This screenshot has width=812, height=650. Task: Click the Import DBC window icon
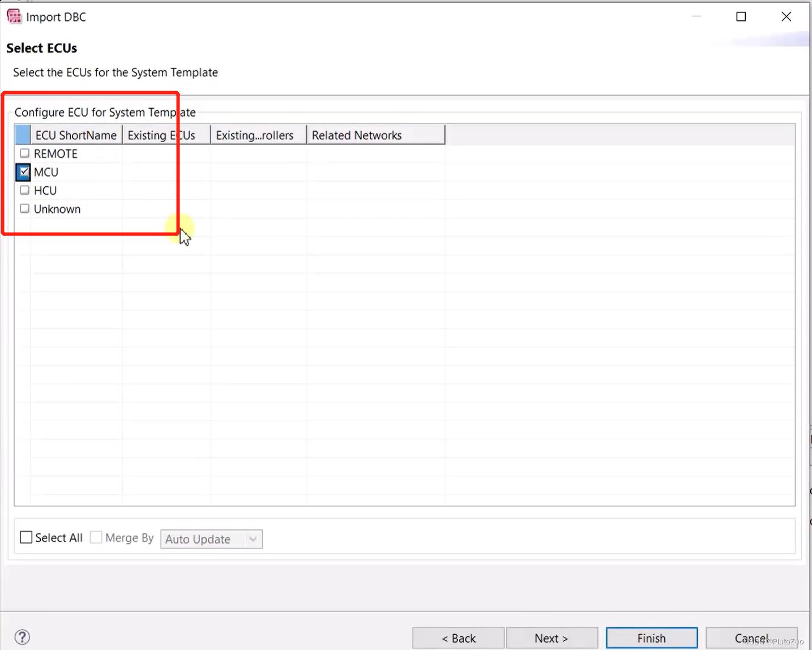pyautogui.click(x=14, y=16)
